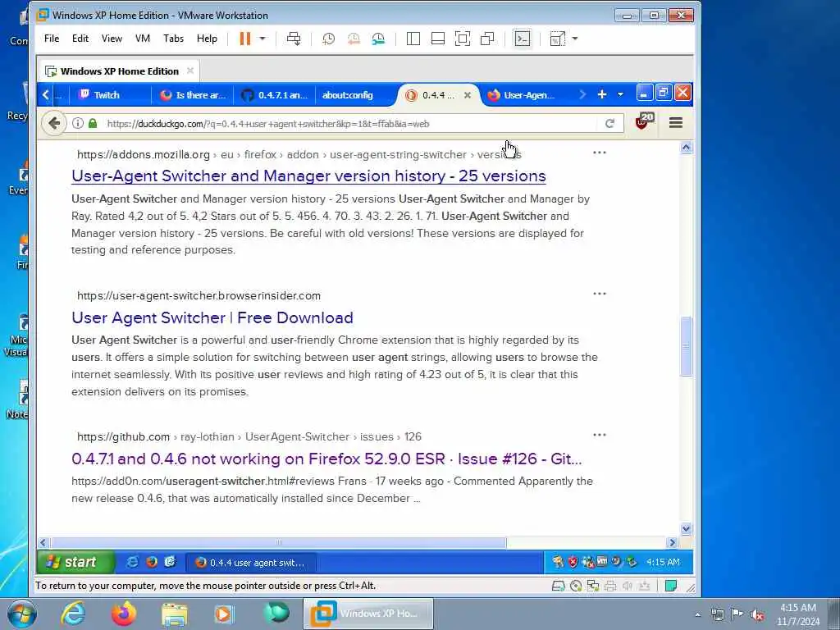Click the hard disk status icon in VMware
This screenshot has height=630, width=840.
tap(558, 586)
